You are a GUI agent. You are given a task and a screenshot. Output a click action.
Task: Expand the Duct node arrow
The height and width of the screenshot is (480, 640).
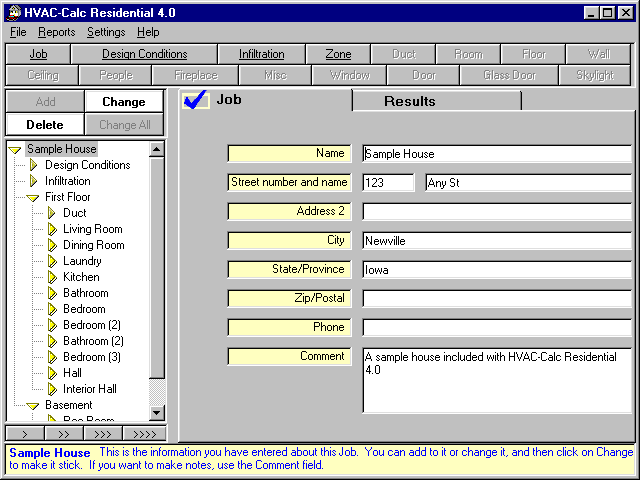(52, 213)
